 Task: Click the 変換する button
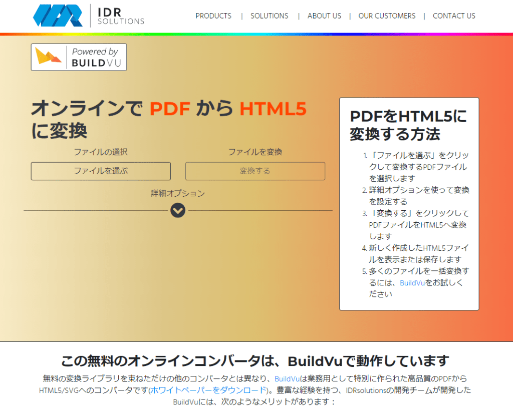[255, 171]
